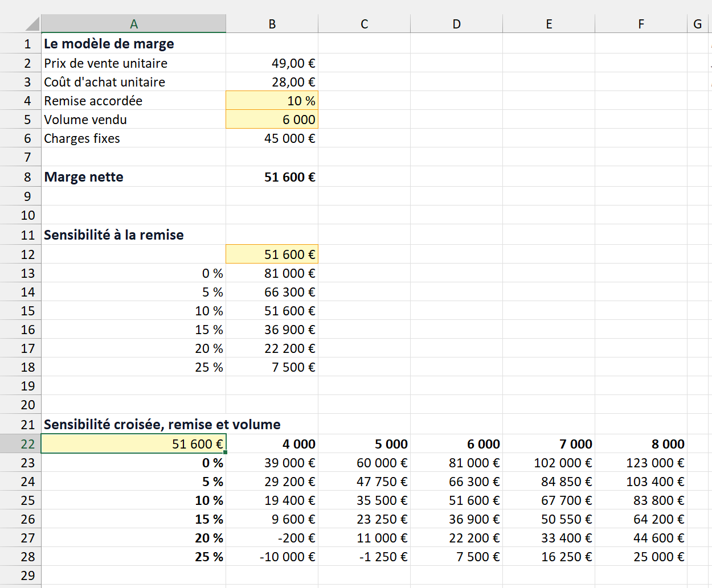Click the 28,00 € cost cell
Viewport: 712px width, 588px height.
(272, 82)
